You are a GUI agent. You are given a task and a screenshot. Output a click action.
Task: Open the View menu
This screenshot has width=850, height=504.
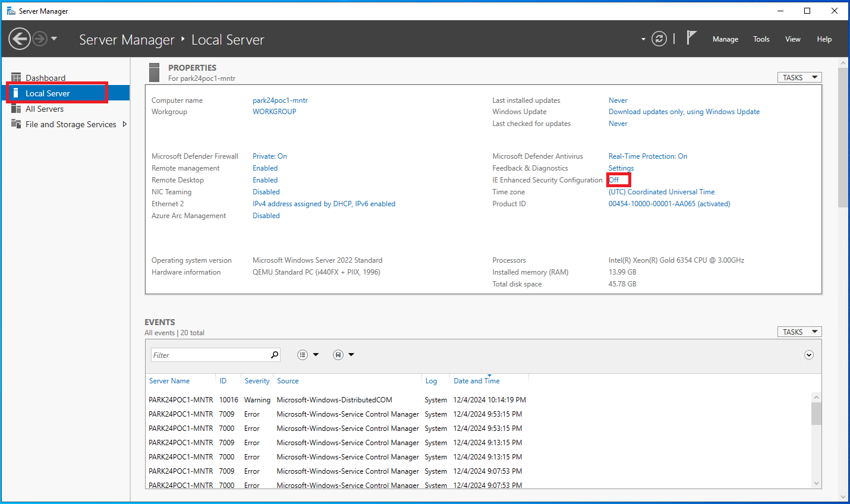[x=793, y=39]
